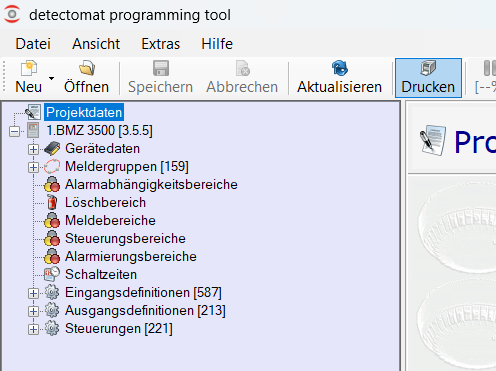Click the Steuerungsbereiche colored balls icon

point(52,238)
